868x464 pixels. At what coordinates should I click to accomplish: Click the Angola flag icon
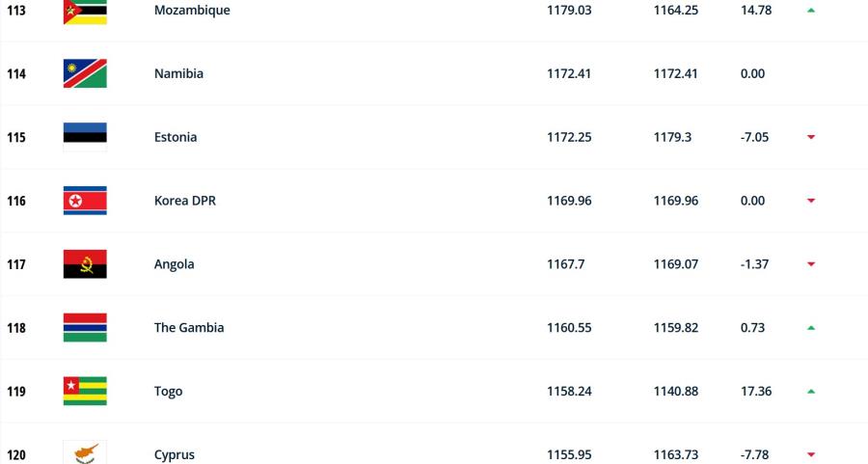85,264
